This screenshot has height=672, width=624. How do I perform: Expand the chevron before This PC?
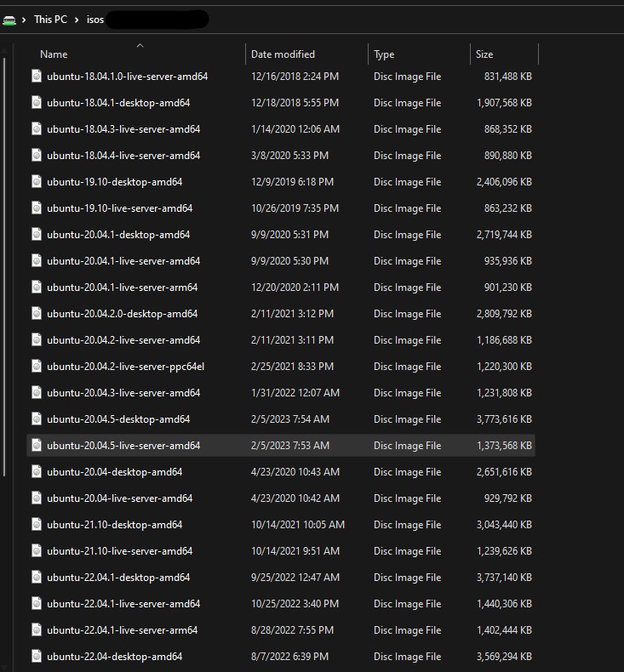[x=26, y=20]
